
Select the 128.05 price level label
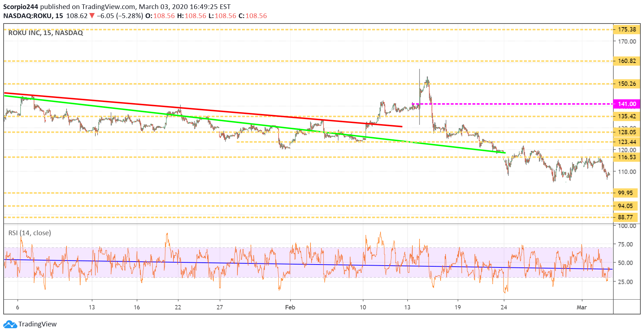tap(627, 132)
